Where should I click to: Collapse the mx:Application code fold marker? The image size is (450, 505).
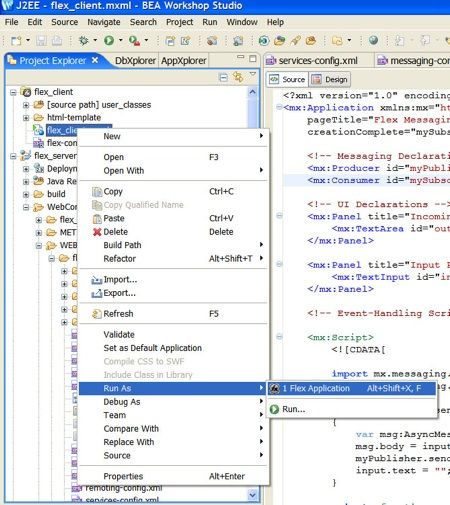[279, 107]
